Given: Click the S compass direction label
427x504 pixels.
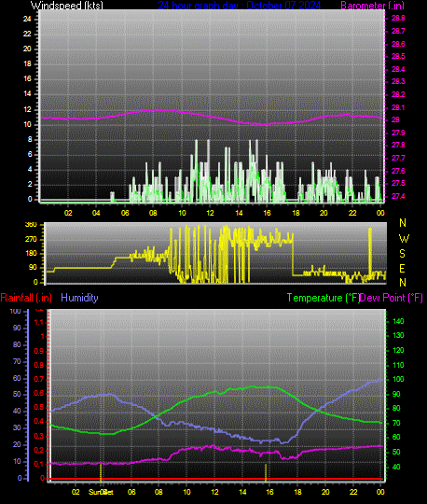Looking at the screenshot, I should (402, 254).
